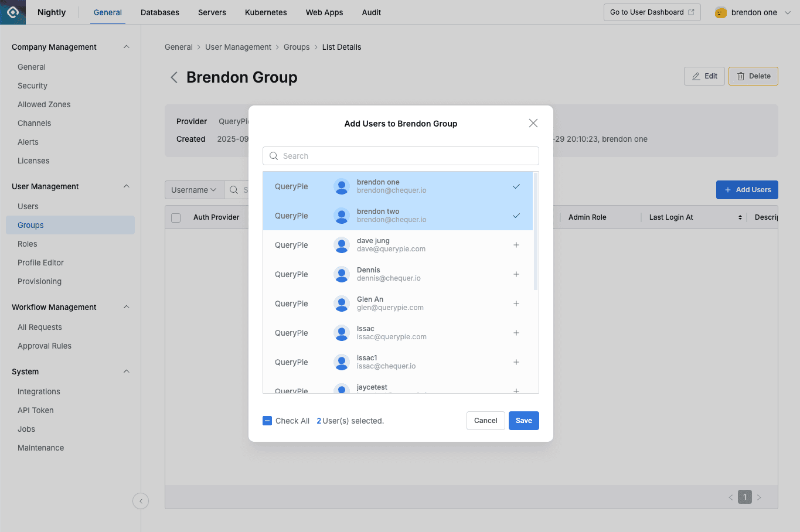Save the selected users

point(523,421)
